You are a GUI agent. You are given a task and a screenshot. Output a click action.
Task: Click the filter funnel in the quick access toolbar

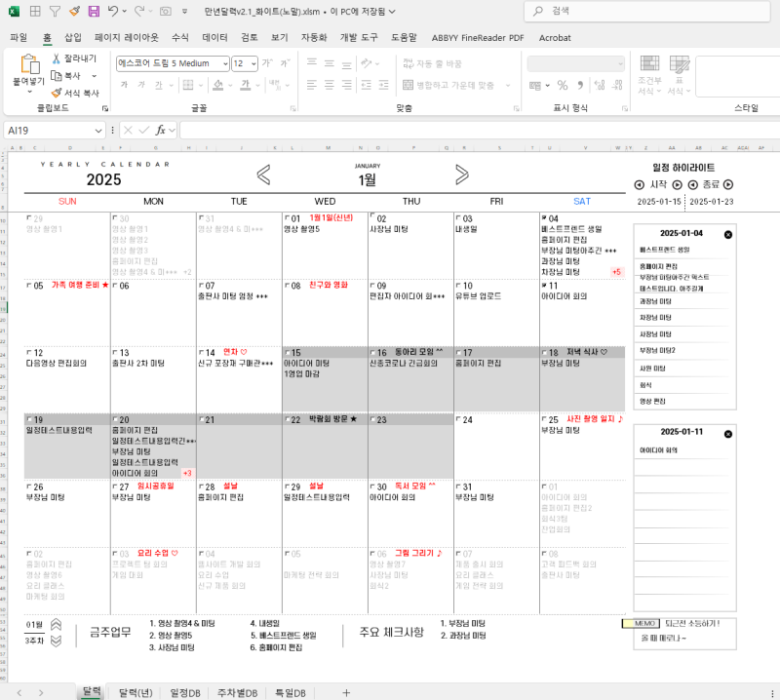(55, 12)
